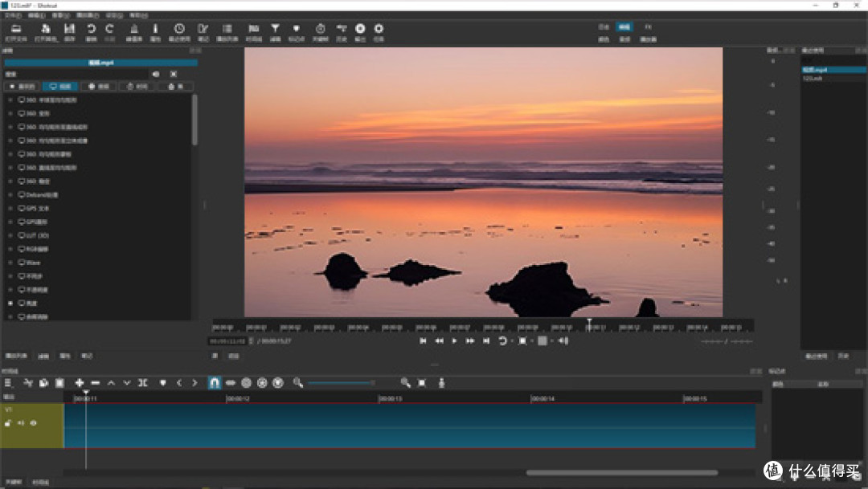Toggle ripple trim and drop mode
Viewport: 868px width, 489px height.
tap(247, 383)
